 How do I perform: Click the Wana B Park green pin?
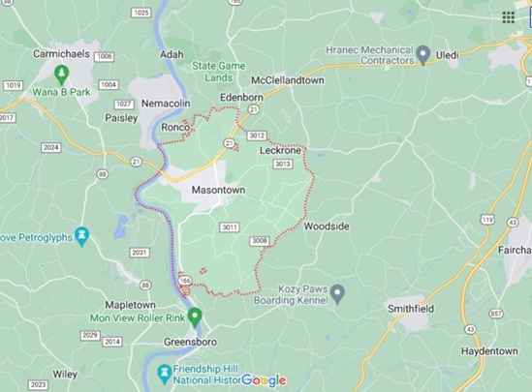(61, 75)
